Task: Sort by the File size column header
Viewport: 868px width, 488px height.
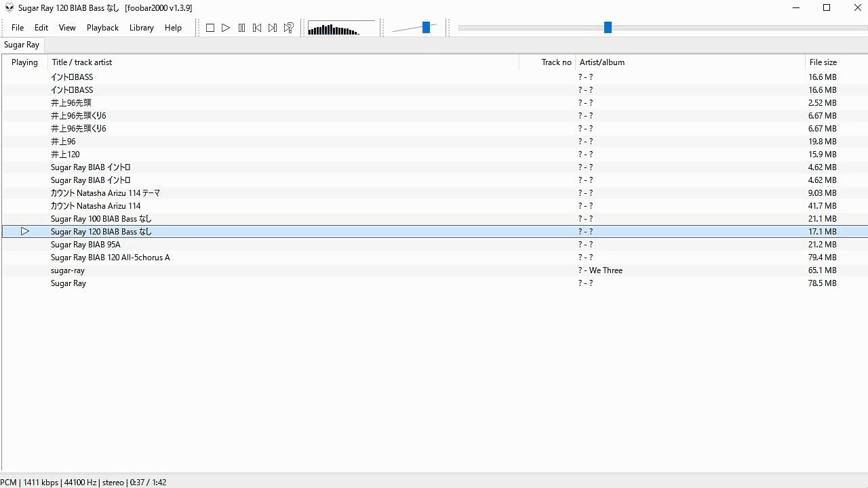Action: [836, 62]
